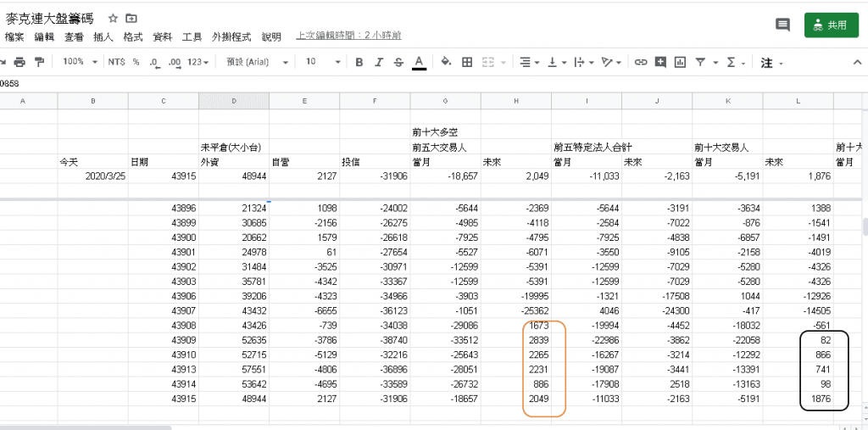Screen dimensions: 868x430
Task: Open the comment history icon
Action: coord(782,25)
